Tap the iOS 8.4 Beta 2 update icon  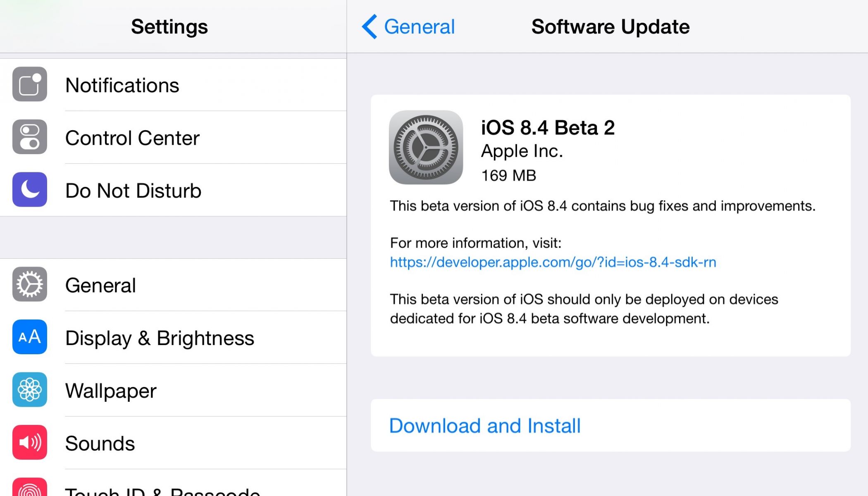[426, 147]
